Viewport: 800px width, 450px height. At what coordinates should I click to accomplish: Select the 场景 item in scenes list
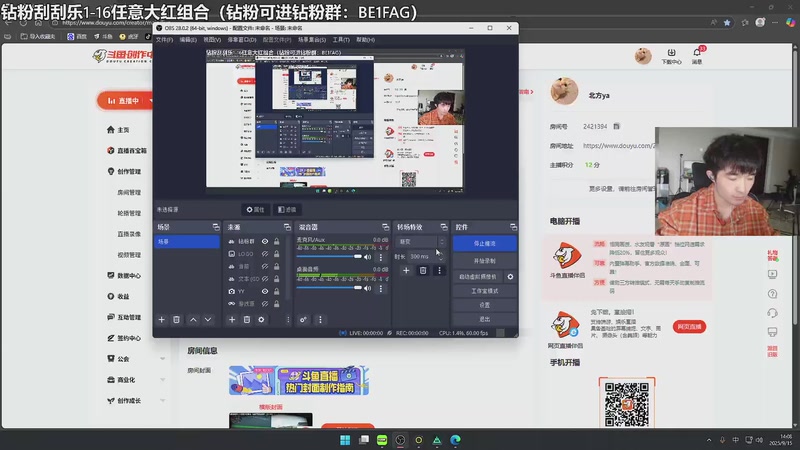pyautogui.click(x=187, y=242)
